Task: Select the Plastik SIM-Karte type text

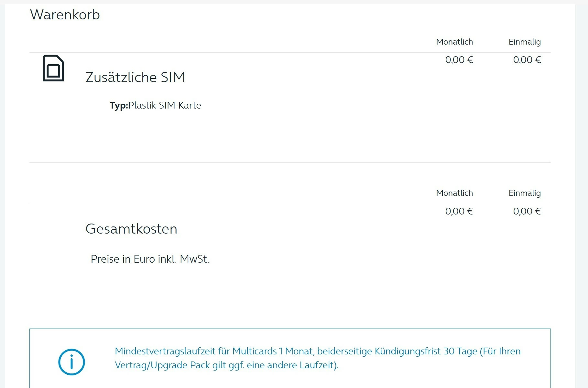Action: (x=165, y=105)
